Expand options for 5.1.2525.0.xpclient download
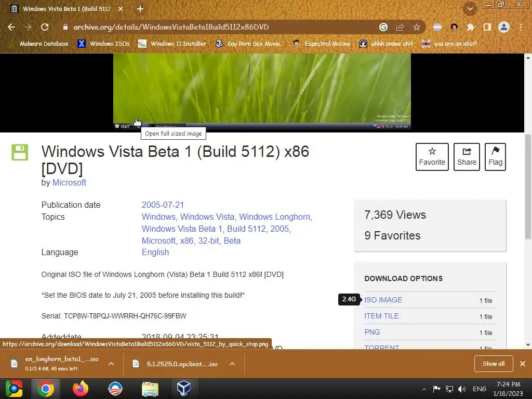Viewport: 532px width, 399px height. [x=232, y=364]
